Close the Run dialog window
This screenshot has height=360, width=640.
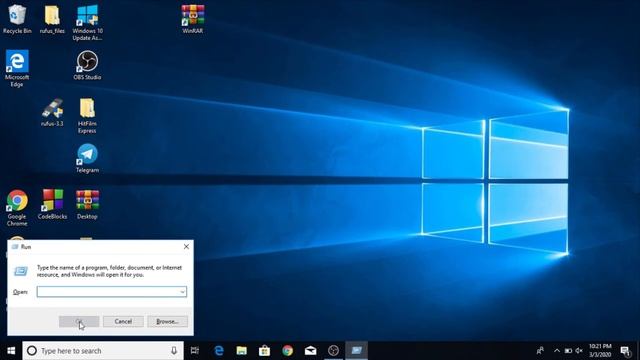click(186, 247)
